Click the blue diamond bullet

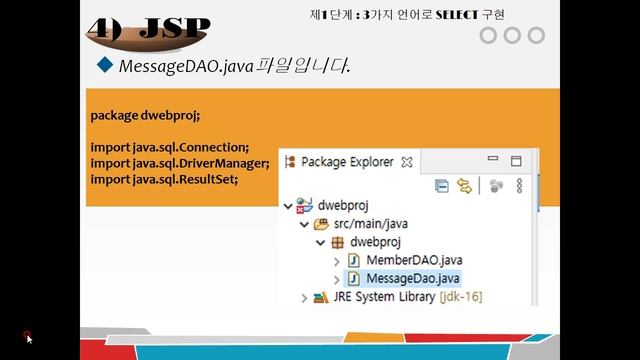point(105,64)
